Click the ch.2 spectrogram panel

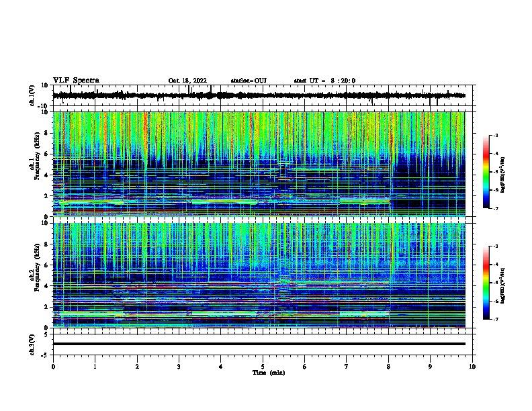click(x=259, y=275)
